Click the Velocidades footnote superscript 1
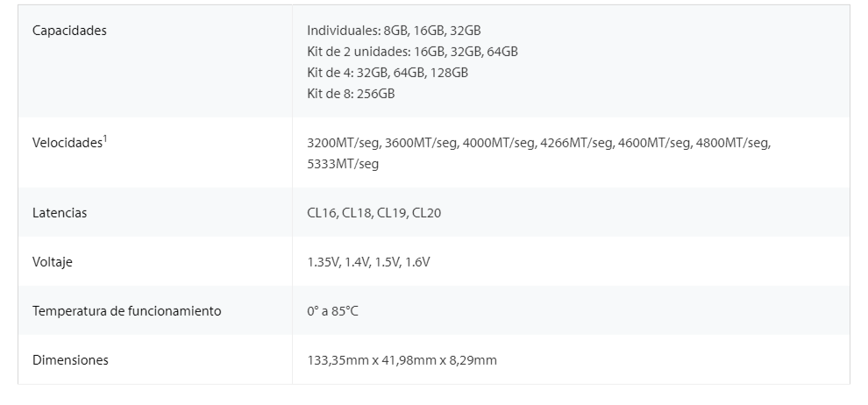Viewport: 868px width, 405px height. [105, 137]
